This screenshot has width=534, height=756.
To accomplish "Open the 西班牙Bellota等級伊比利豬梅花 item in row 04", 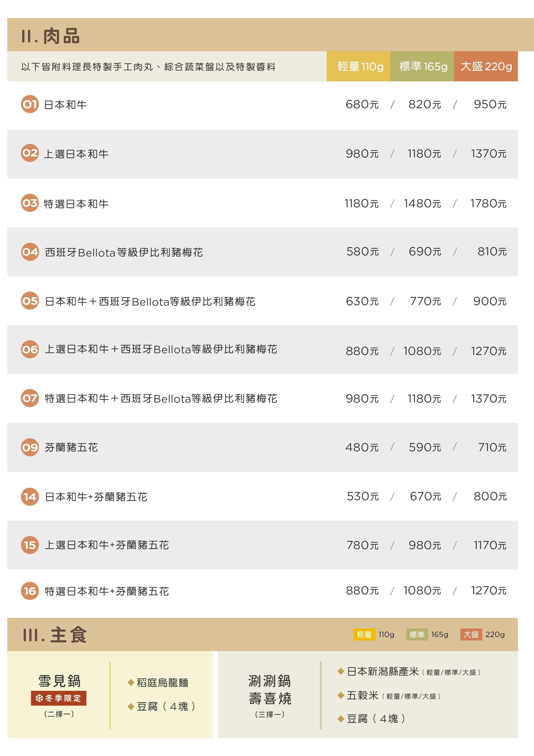I will tap(124, 253).
